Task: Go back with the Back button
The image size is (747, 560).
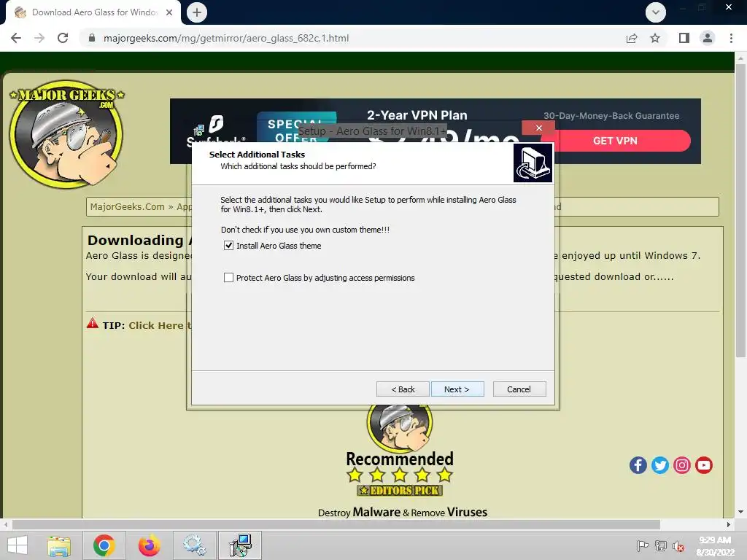Action: 403,389
